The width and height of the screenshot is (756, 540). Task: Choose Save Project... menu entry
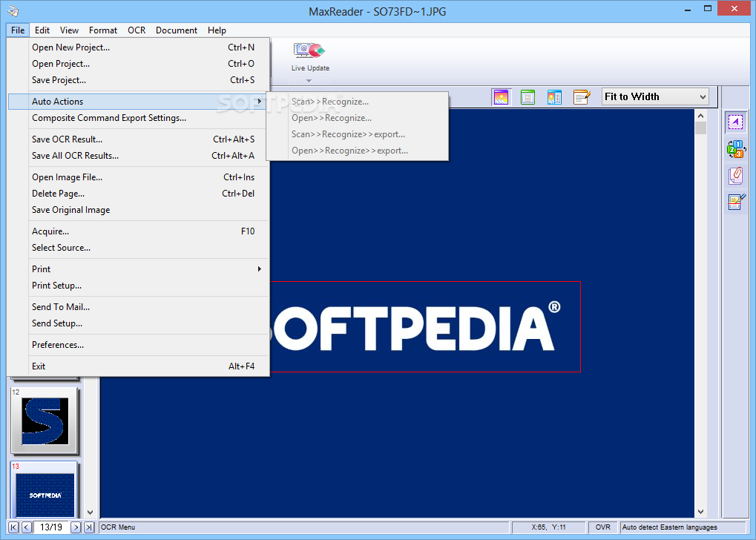tap(139, 80)
